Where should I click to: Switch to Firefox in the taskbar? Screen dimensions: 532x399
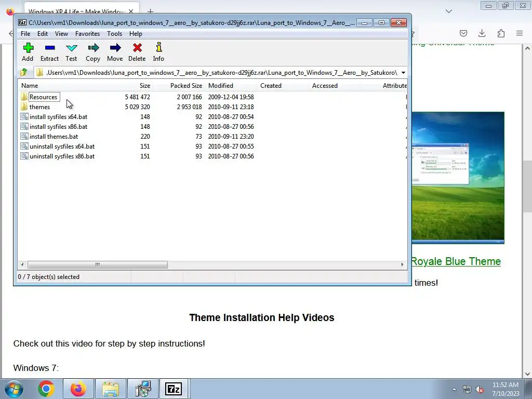click(78, 389)
